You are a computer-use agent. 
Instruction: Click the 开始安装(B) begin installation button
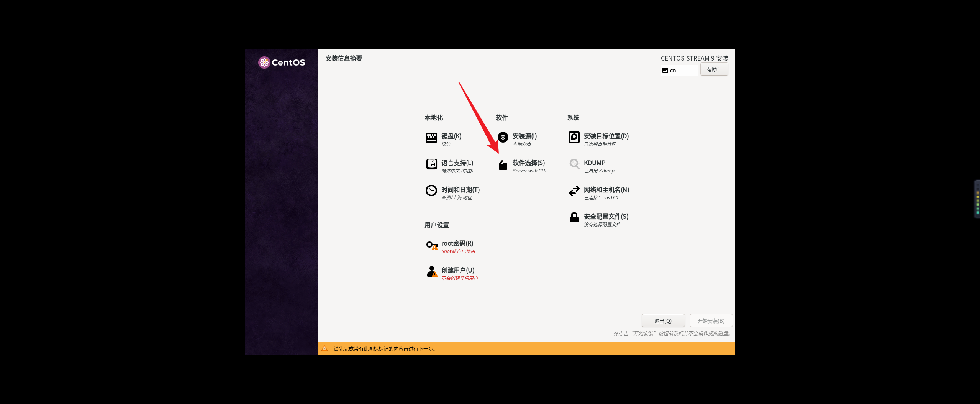pos(711,321)
